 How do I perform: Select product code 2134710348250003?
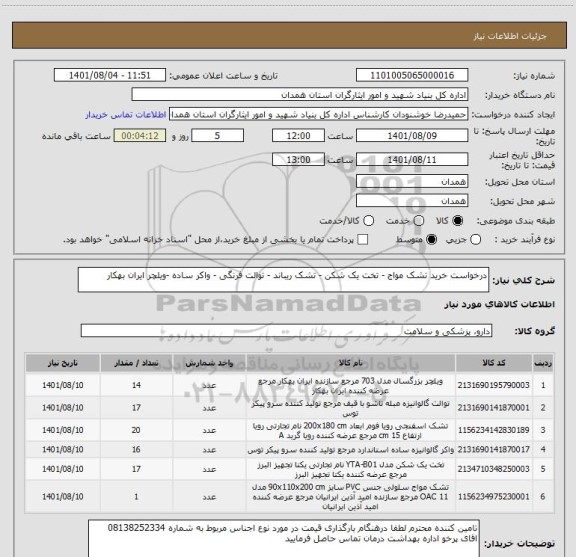[493, 469]
